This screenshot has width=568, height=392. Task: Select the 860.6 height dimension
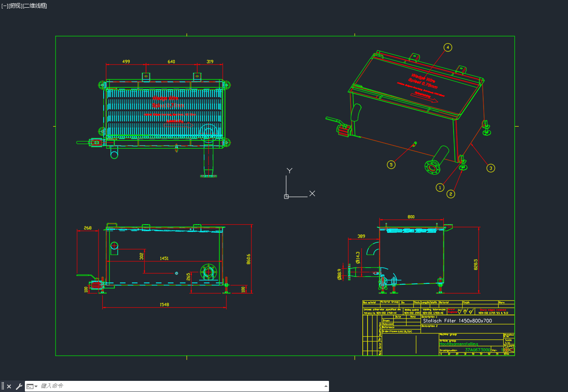[x=248, y=259]
